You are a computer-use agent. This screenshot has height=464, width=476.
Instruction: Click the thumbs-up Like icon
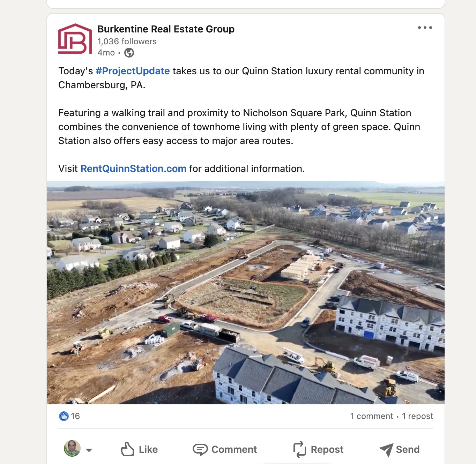pyautogui.click(x=127, y=449)
